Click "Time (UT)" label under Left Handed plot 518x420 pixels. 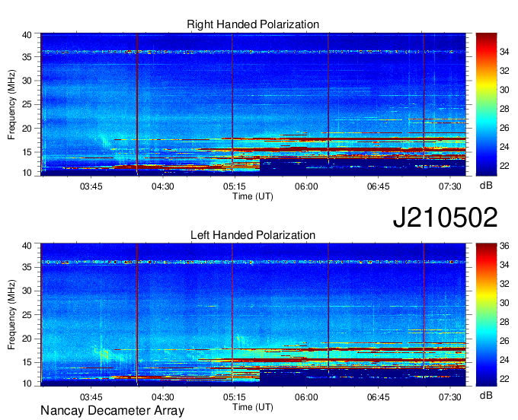[x=253, y=407]
